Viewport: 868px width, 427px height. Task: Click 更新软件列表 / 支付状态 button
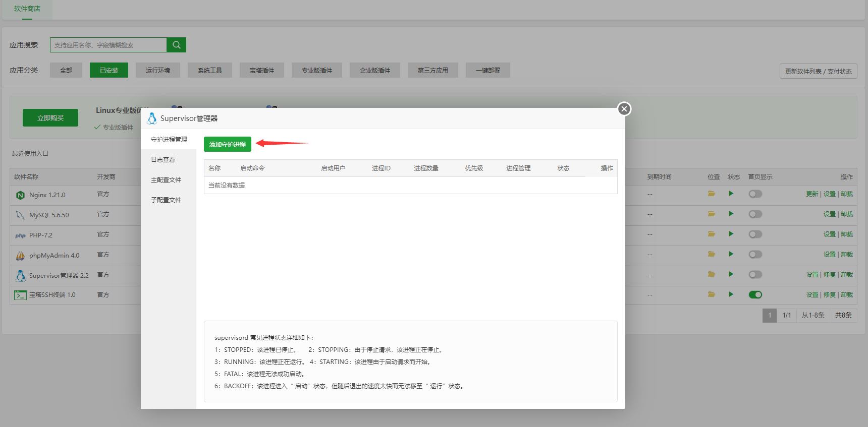coord(818,71)
